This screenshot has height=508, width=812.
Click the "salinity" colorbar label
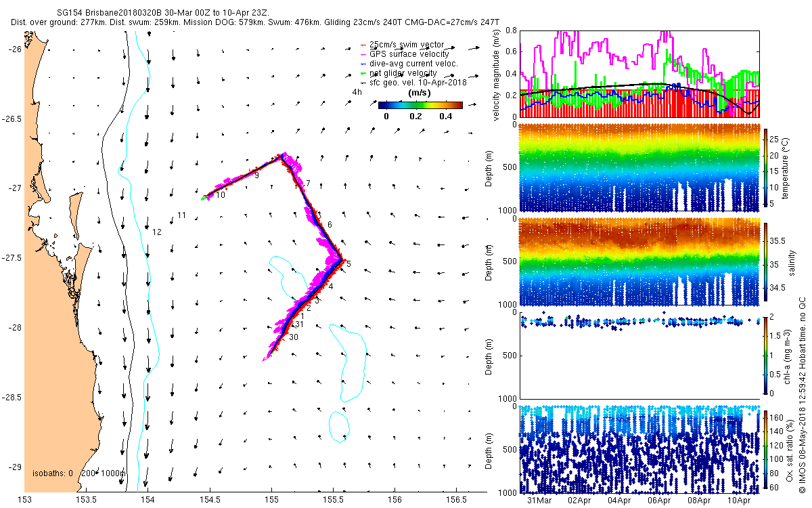tap(793, 263)
